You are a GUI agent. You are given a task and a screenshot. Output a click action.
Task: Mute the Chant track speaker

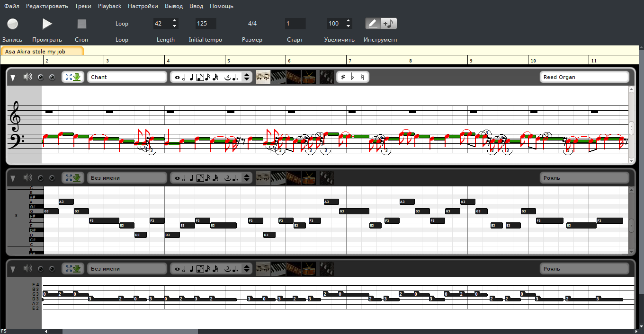[28, 77]
